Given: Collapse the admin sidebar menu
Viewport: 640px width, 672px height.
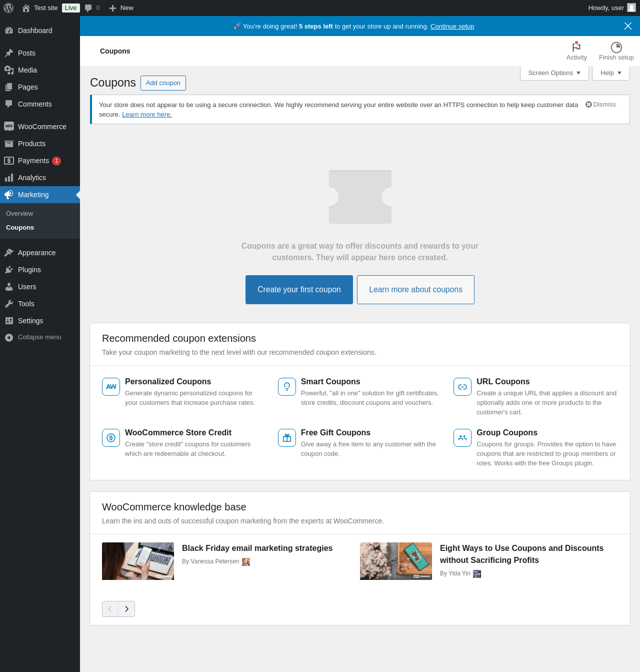Looking at the screenshot, I should [40, 337].
